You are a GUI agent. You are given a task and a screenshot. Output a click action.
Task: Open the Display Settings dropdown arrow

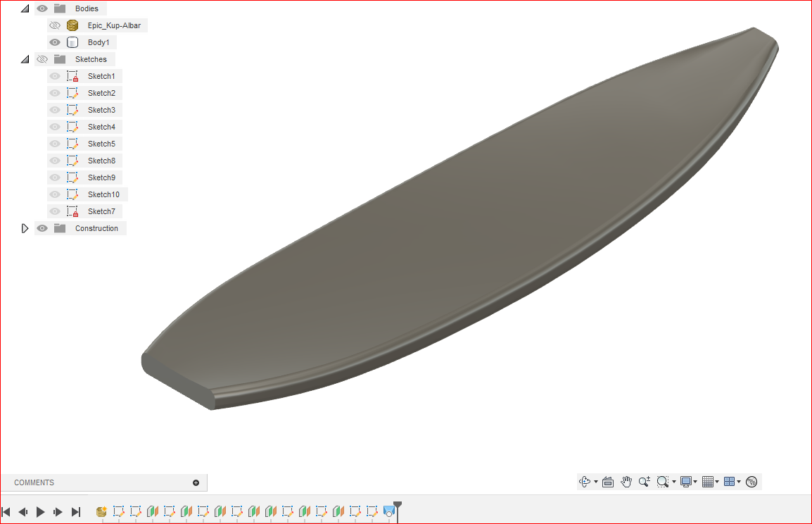click(x=694, y=481)
